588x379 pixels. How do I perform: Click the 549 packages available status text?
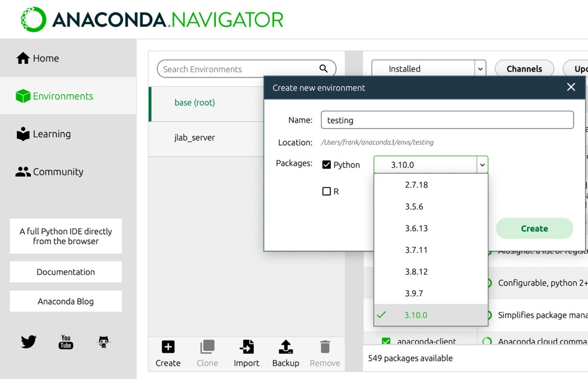[410, 358]
